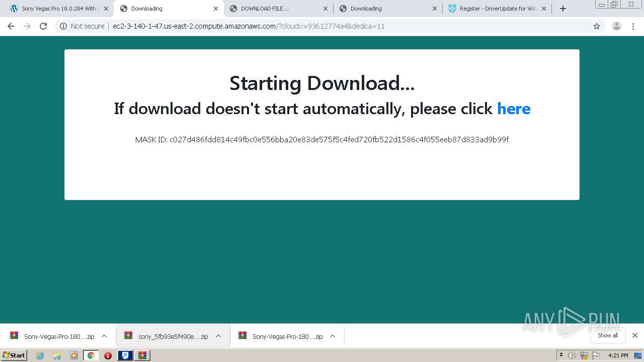Open the network tray icon
This screenshot has height=362, width=644.
[584, 355]
